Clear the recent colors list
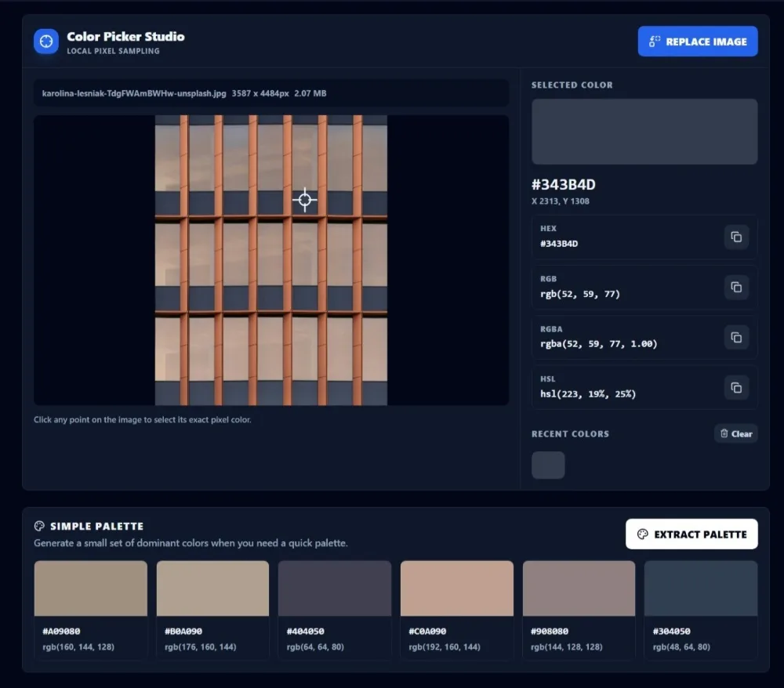 coord(736,433)
